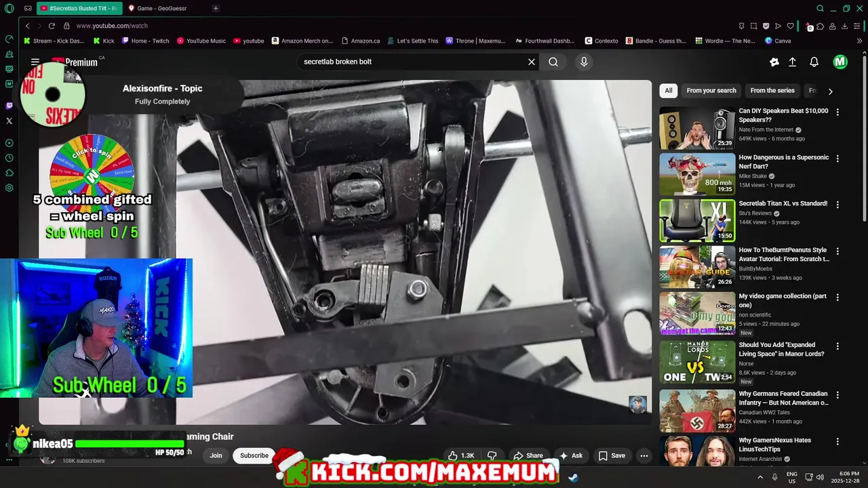Open a new browser tab
The image size is (868, 488).
(216, 8)
